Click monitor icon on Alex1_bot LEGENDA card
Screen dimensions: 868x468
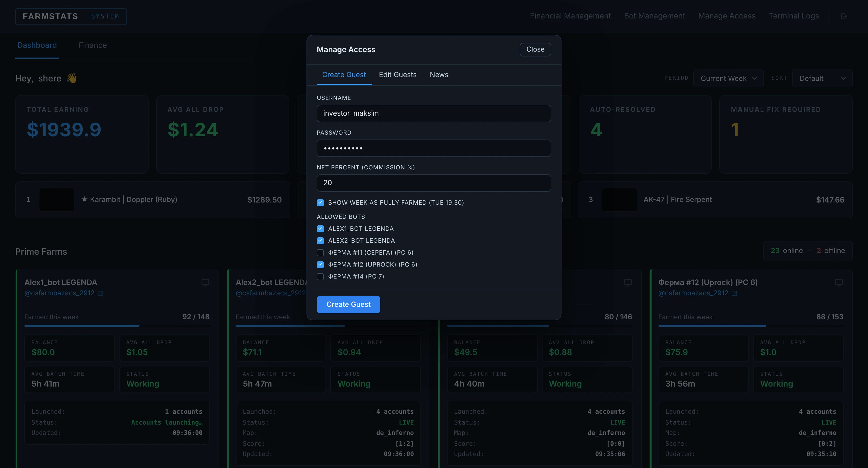click(205, 283)
